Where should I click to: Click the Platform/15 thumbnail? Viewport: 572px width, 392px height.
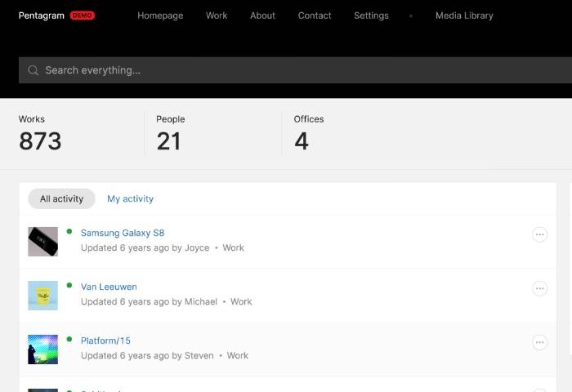click(x=43, y=350)
